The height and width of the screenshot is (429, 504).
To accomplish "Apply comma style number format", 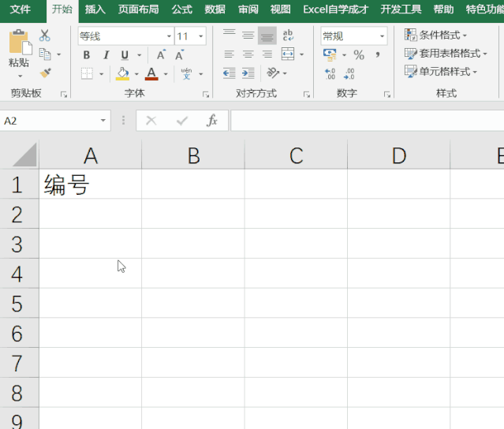I will coord(378,55).
